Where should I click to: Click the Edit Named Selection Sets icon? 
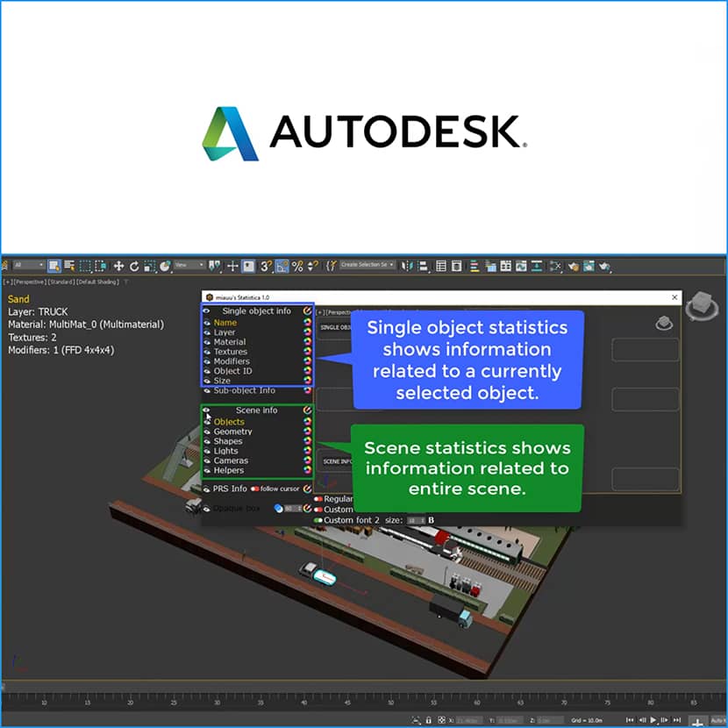[330, 266]
